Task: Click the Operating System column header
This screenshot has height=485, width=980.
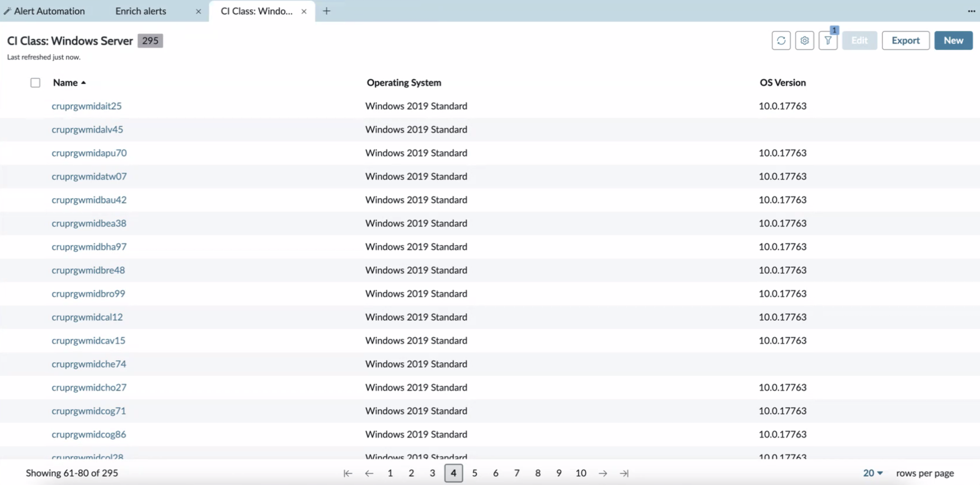Action: (x=404, y=83)
